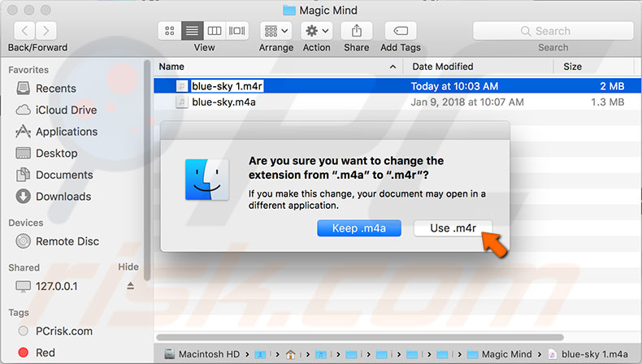Switch to column view
This screenshot has height=364, width=642.
[215, 31]
